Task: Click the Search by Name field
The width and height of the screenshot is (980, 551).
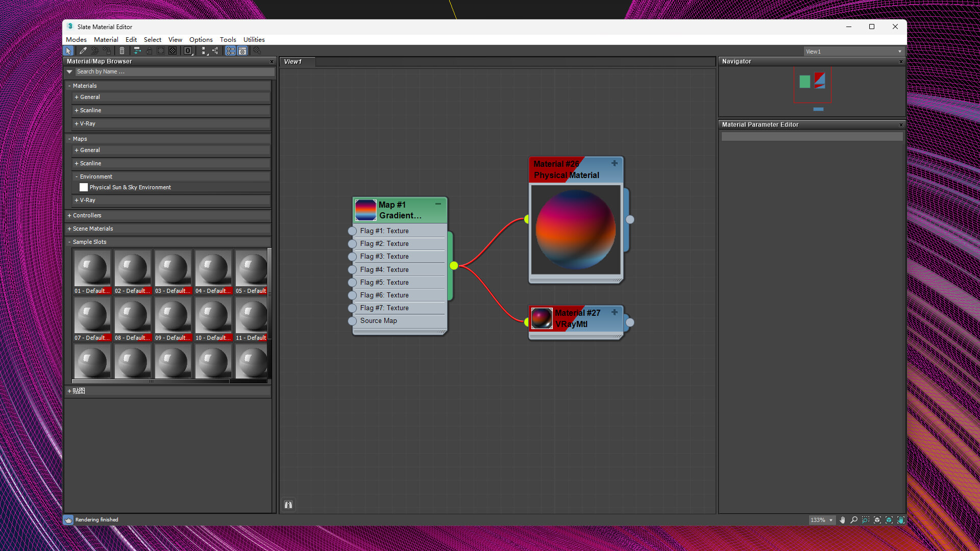Action: pos(175,71)
